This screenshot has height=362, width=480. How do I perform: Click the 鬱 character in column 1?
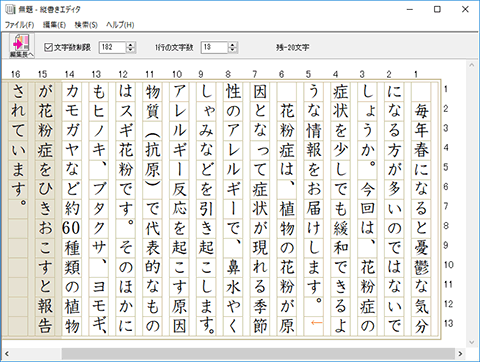coord(421,267)
